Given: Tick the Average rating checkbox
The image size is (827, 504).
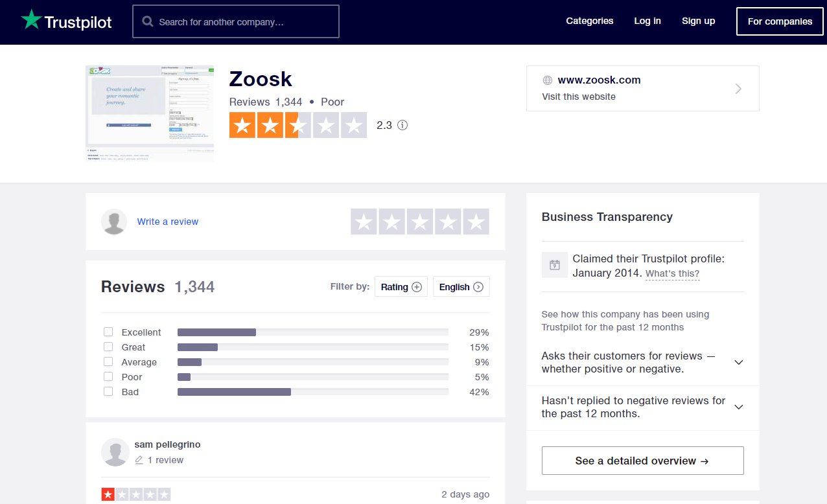Looking at the screenshot, I should 108,361.
